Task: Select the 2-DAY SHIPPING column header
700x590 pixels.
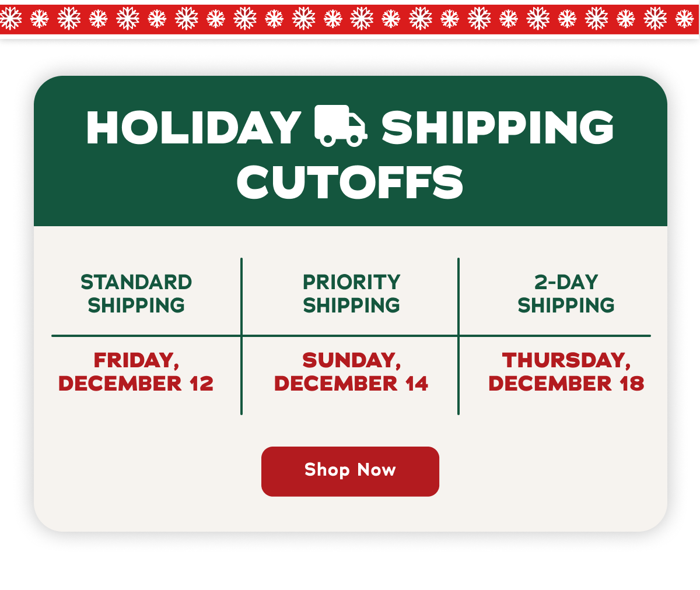Action: pos(566,293)
